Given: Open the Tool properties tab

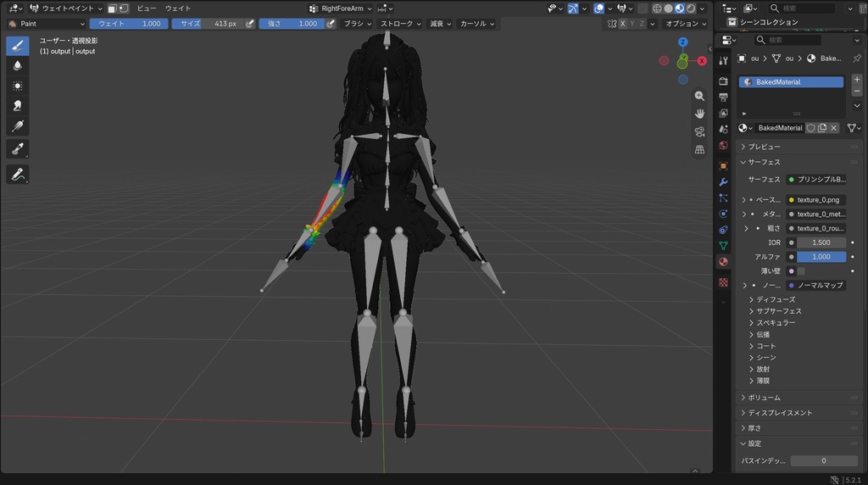Looking at the screenshot, I should pos(723,60).
